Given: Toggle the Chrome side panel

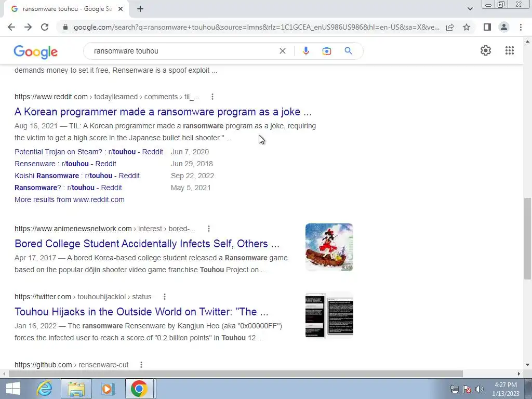Looking at the screenshot, I should 487,27.
